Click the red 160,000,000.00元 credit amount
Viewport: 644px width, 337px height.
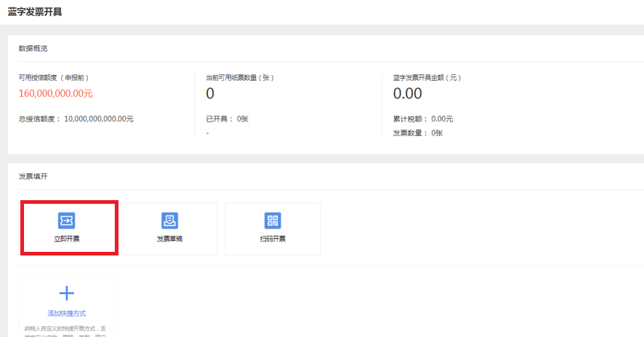56,94
